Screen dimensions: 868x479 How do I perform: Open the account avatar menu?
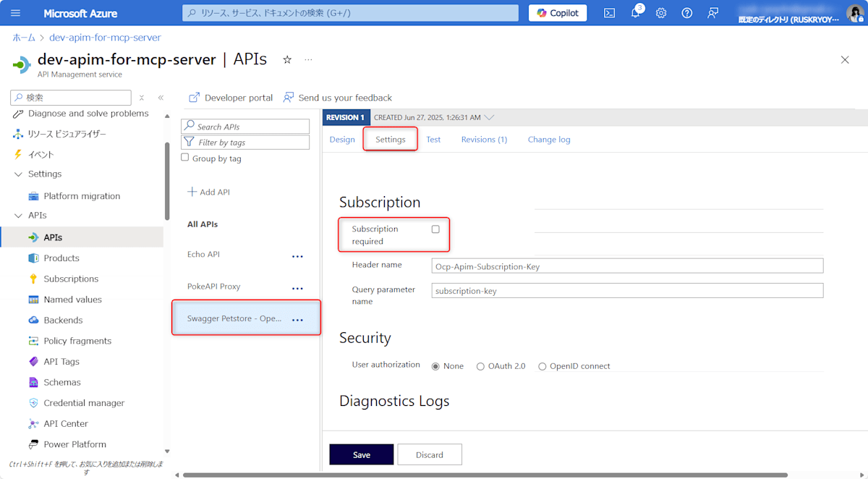point(854,13)
